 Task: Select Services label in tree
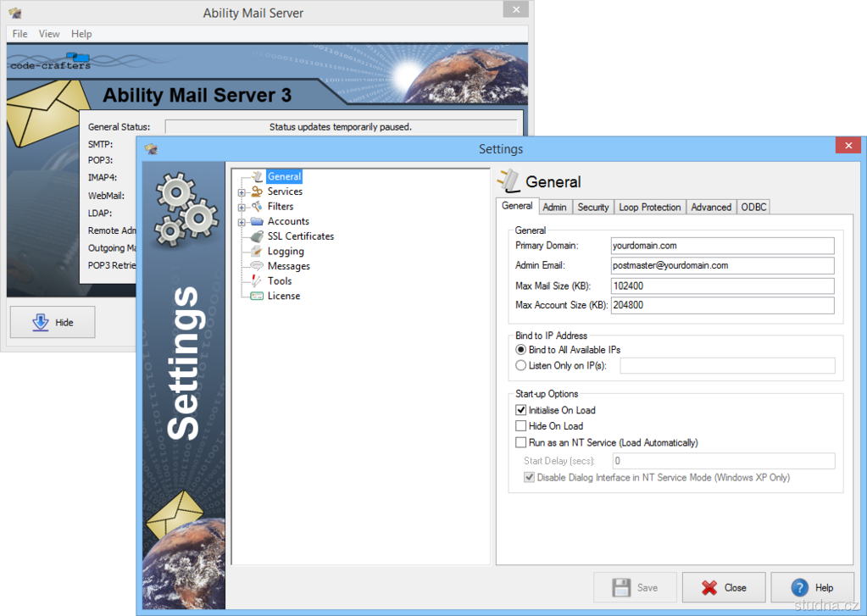click(285, 191)
